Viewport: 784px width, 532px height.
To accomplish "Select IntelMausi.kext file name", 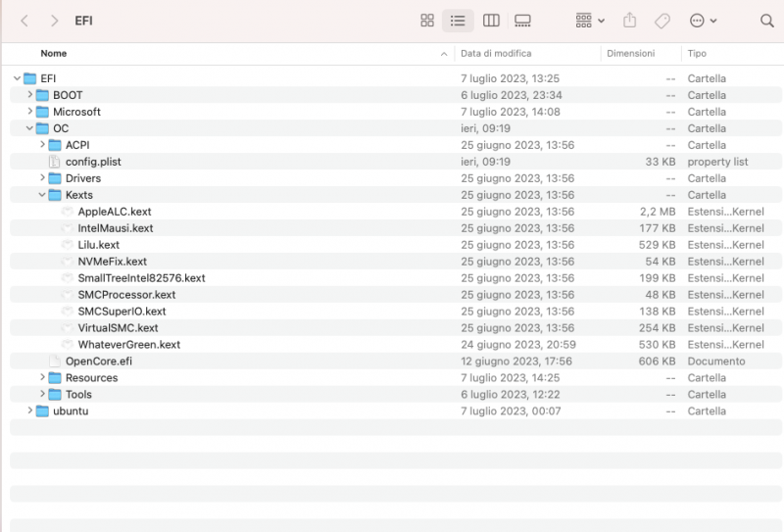I will [116, 228].
